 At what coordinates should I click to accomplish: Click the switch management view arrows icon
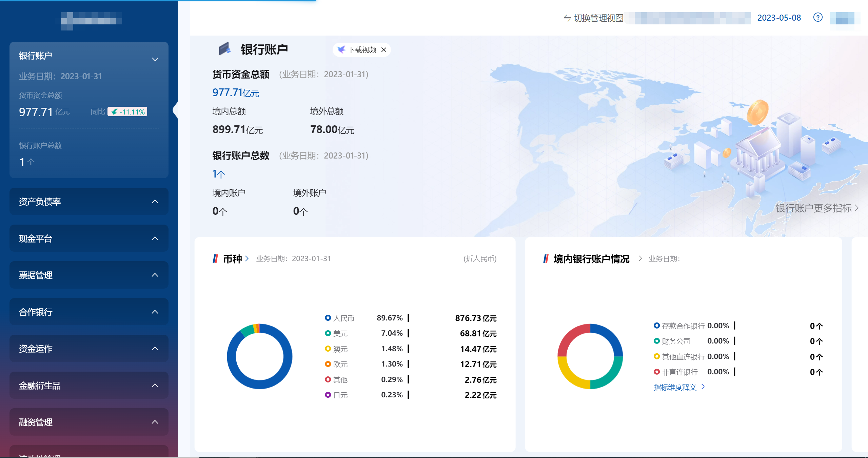(567, 18)
